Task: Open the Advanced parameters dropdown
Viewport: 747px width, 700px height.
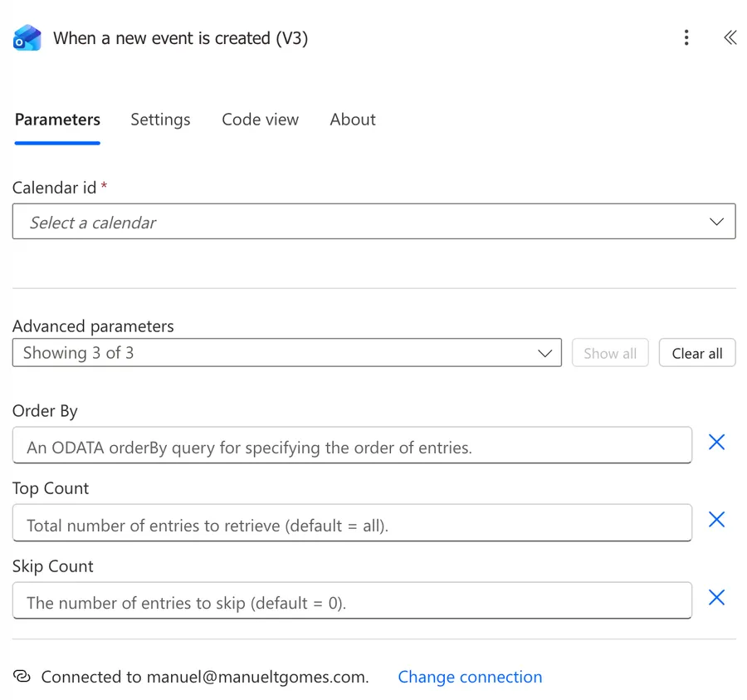Action: [286, 353]
